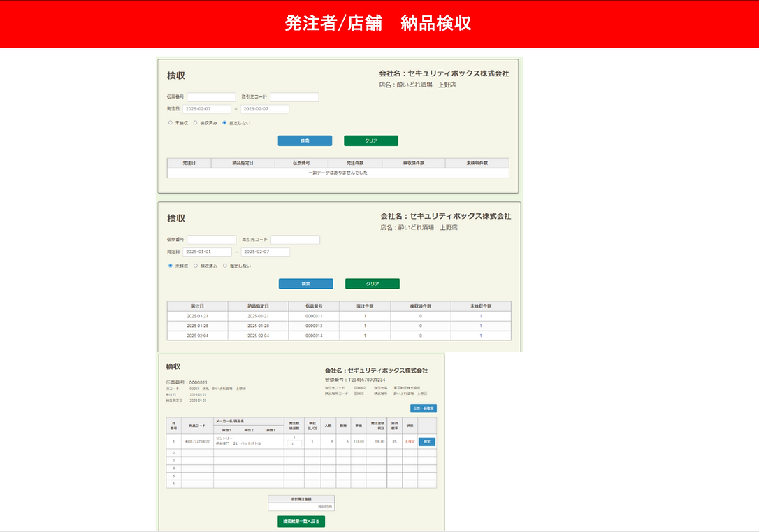Click the 一致データはありませんでした message row
The width and height of the screenshot is (759, 532).
[338, 173]
